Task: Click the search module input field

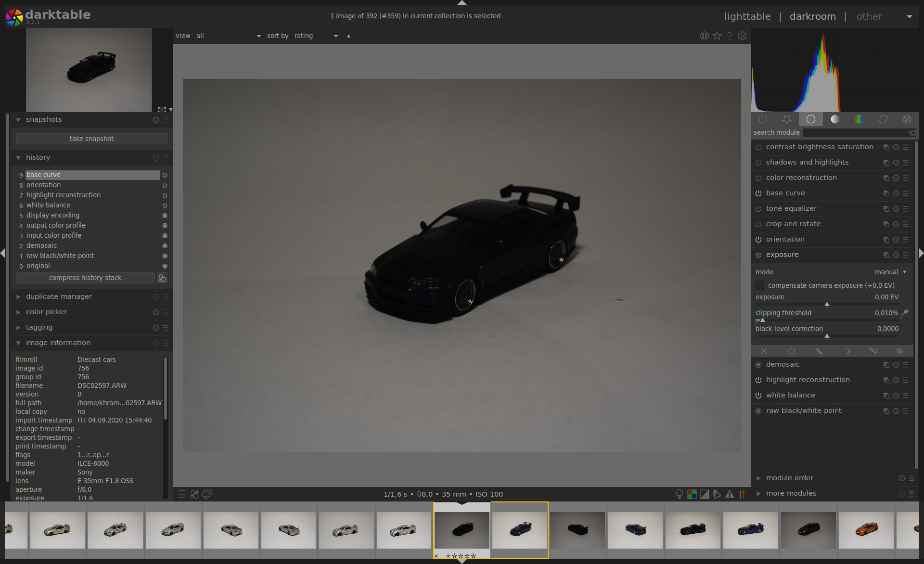Action: (x=859, y=133)
